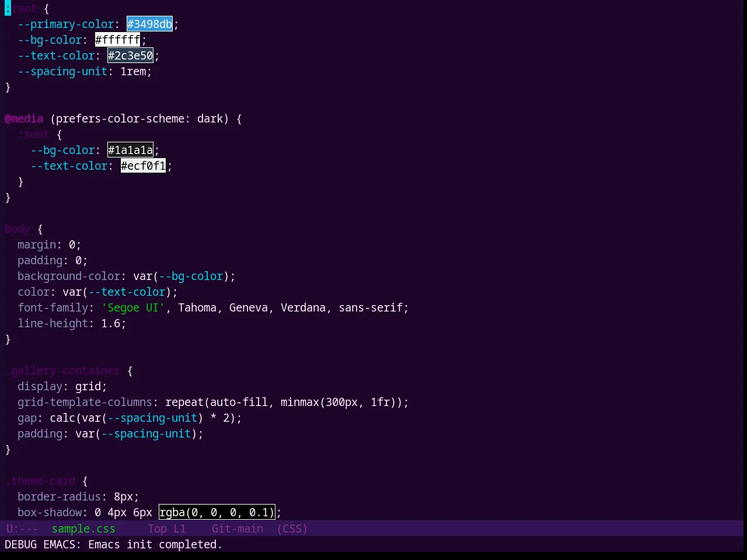Click the #3498db primary color value
747x560 pixels.
click(x=150, y=24)
